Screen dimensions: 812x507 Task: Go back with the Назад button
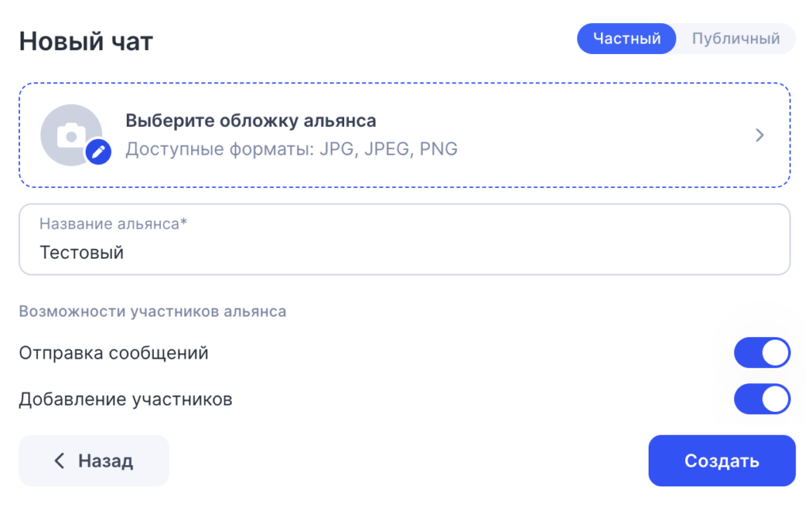coord(94,461)
